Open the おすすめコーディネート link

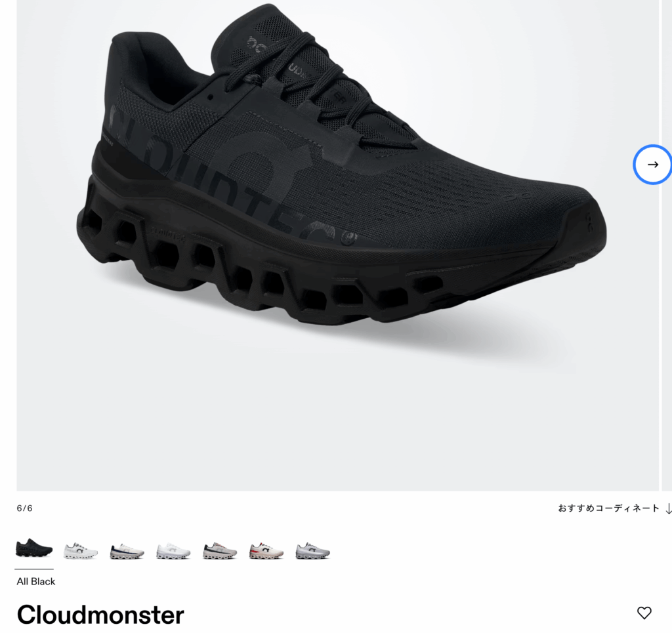[x=608, y=508]
